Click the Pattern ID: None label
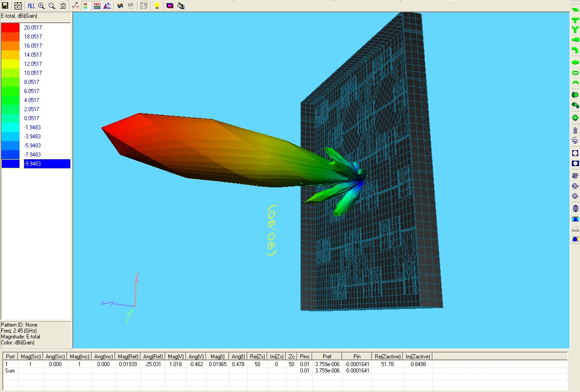The image size is (580, 392). (x=19, y=325)
